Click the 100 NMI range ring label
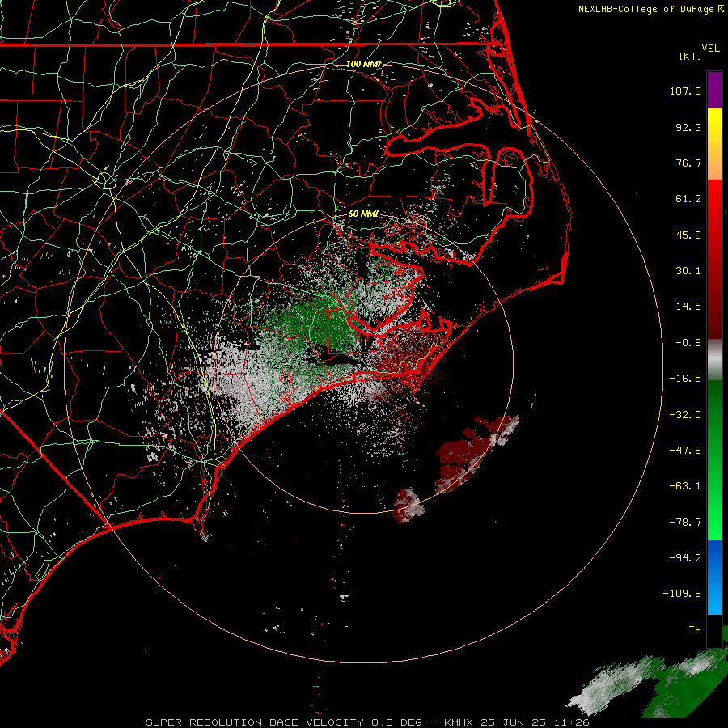Image resolution: width=728 pixels, height=728 pixels. (363, 64)
